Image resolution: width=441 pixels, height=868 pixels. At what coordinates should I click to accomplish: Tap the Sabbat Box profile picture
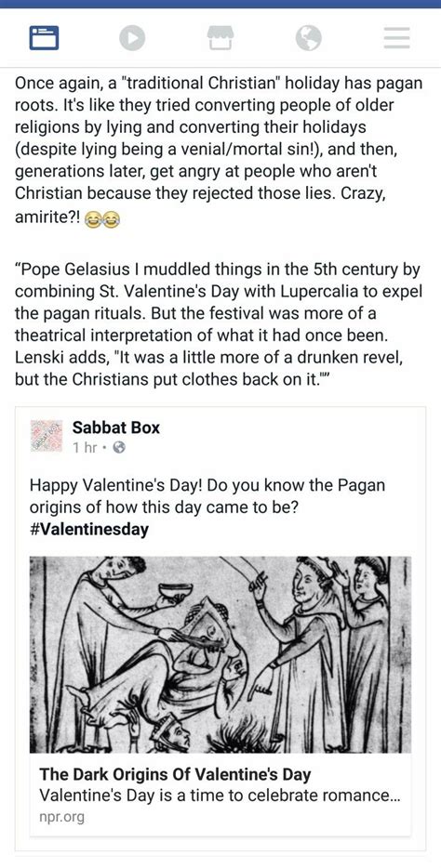47,436
